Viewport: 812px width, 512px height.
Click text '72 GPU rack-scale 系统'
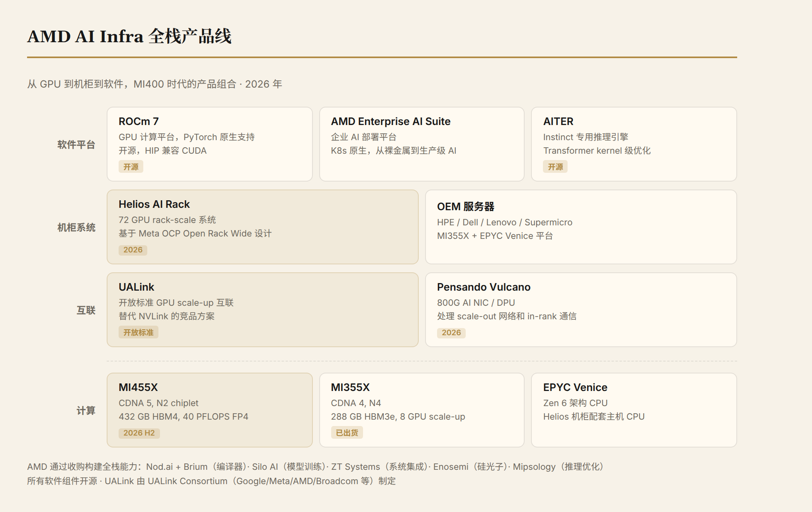(x=167, y=220)
